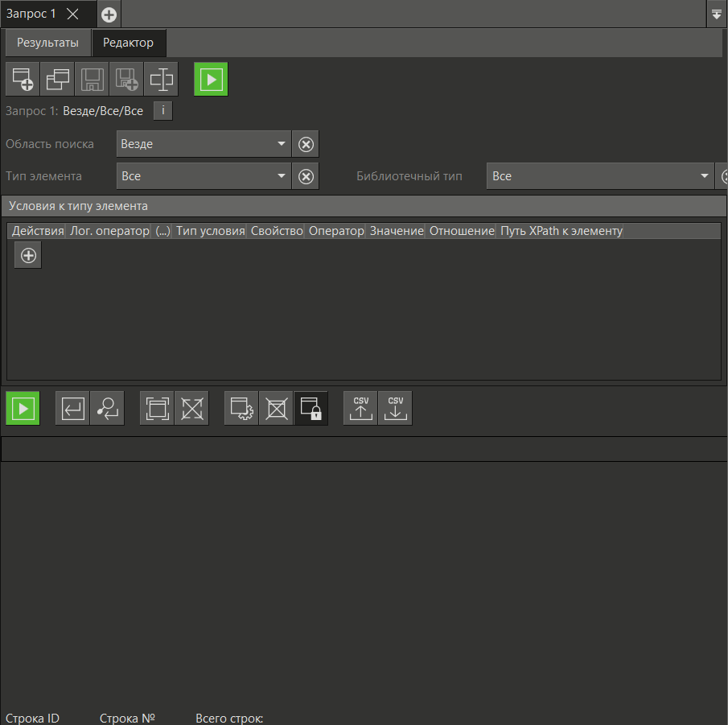Click the CSV download arrow icon
Screen dimensions: 728x725
(x=395, y=408)
